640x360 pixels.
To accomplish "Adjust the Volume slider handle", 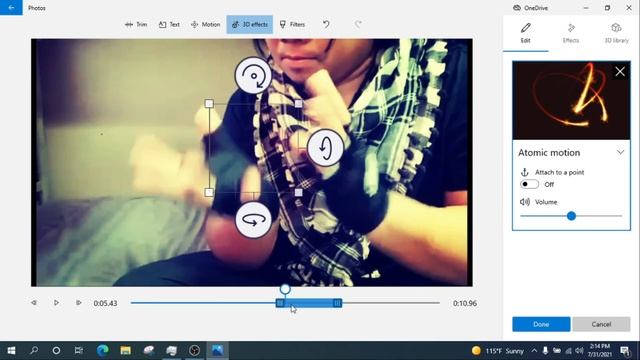I will pos(571,216).
